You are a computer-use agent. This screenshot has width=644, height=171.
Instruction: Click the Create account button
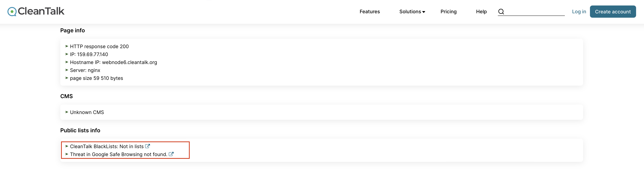click(613, 11)
